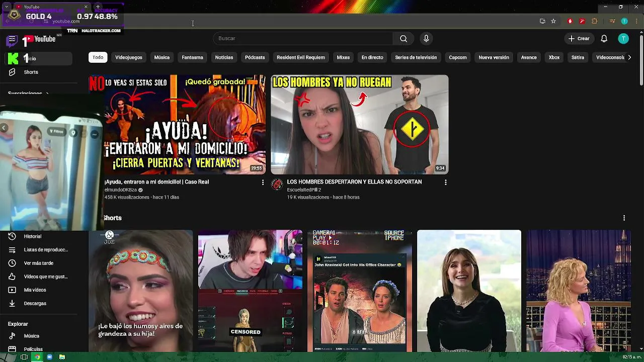Viewport: 644px width, 362px height.
Task: Open Shorts section three-dot menu
Action: [624, 218]
